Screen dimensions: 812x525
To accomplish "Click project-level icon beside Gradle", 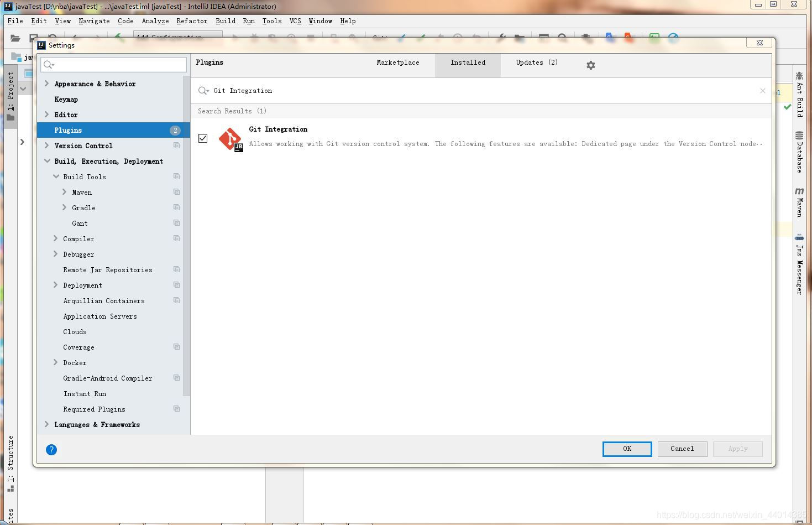I will (177, 207).
